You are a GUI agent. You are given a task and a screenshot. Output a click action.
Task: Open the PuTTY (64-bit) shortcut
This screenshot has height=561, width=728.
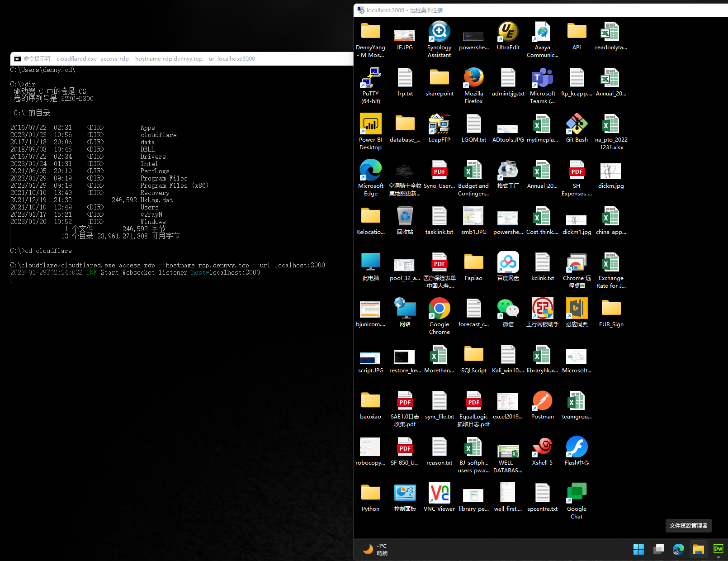pyautogui.click(x=370, y=86)
